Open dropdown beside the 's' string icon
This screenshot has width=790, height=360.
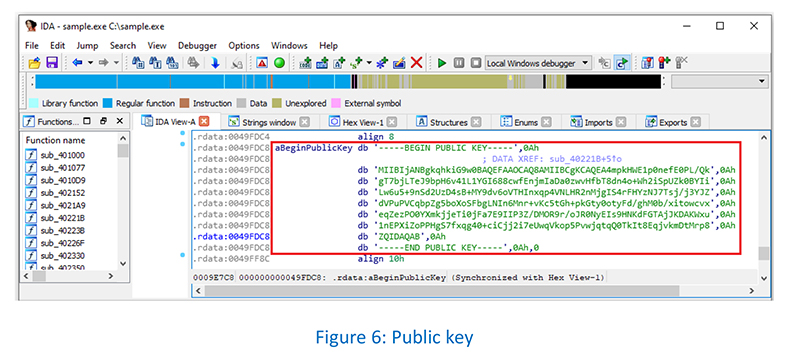pyautogui.click(x=369, y=63)
